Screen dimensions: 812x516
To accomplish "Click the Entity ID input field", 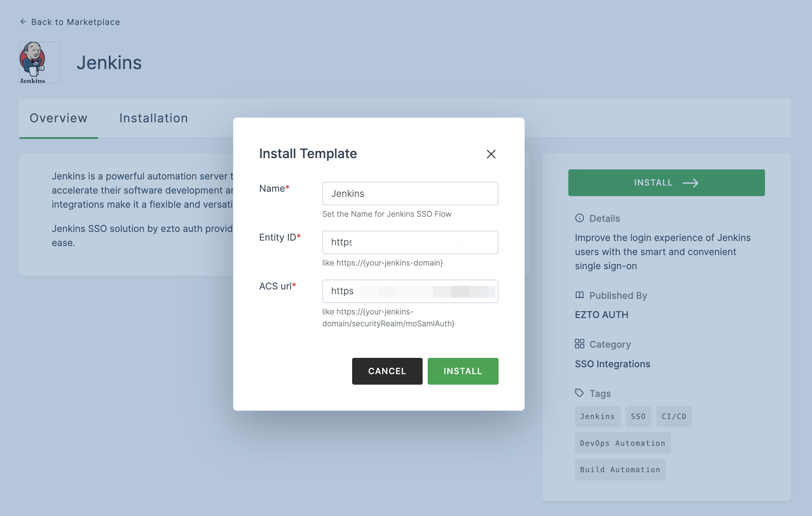I will coord(410,242).
